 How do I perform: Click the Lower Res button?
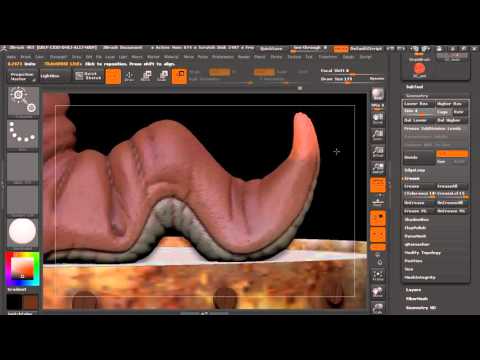tap(419, 104)
